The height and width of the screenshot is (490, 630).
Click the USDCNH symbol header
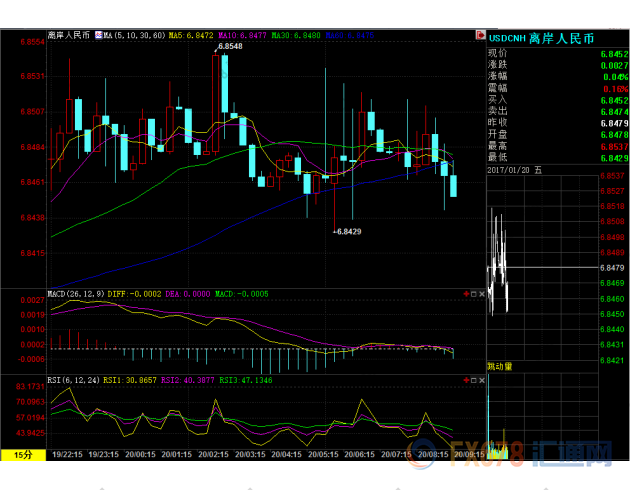click(507, 36)
